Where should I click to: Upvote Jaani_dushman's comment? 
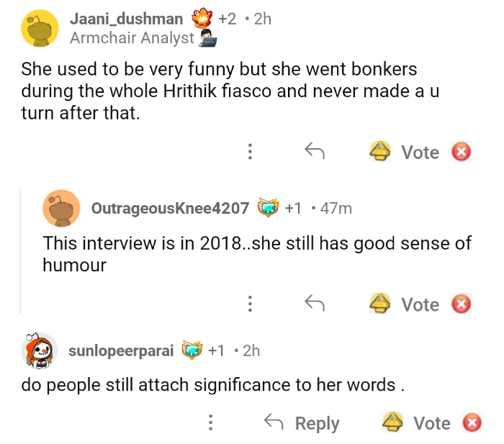[381, 152]
